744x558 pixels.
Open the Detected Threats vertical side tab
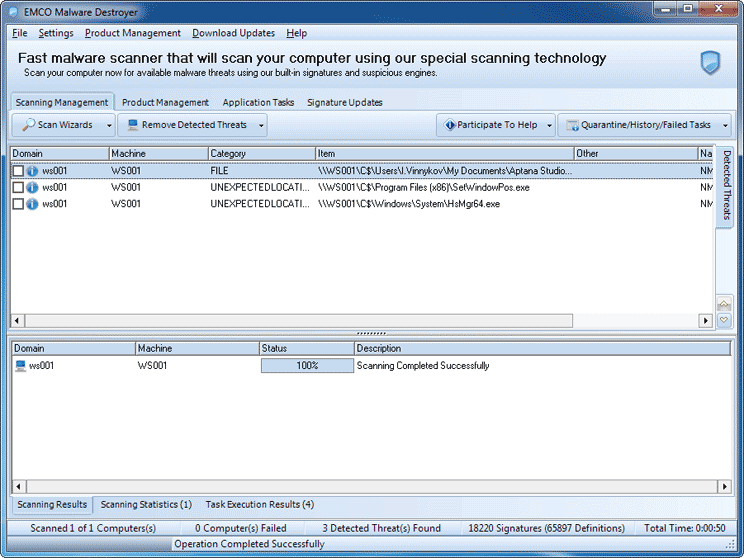726,185
